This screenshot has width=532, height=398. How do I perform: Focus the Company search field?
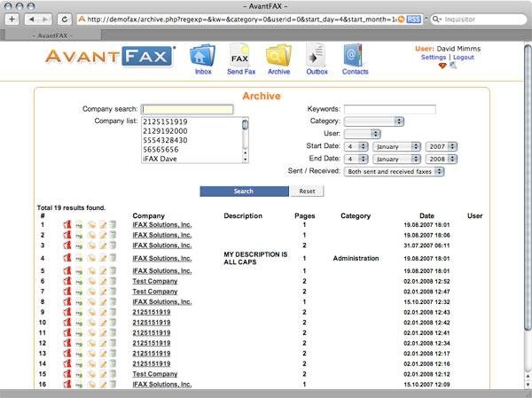187,109
